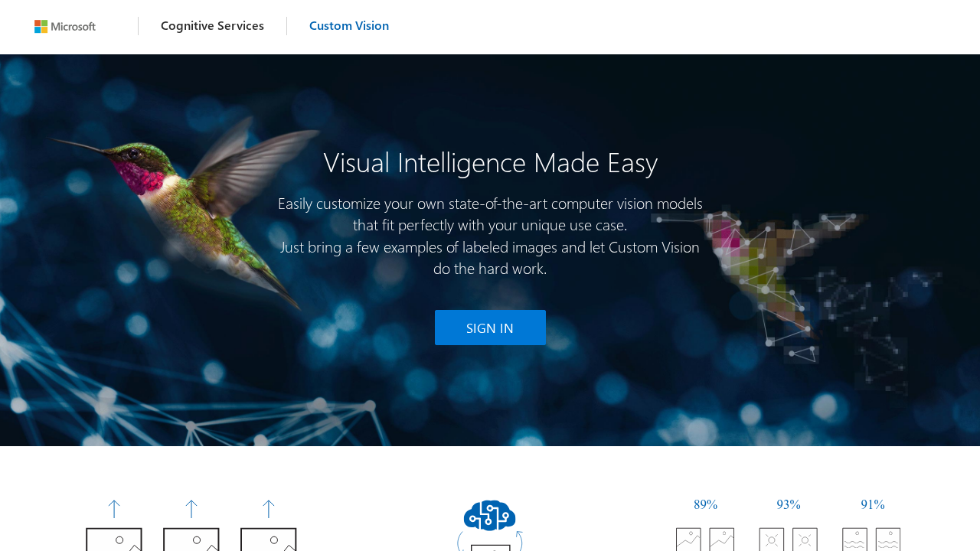Click the Microsoft logo
The image size is (980, 551).
(65, 25)
